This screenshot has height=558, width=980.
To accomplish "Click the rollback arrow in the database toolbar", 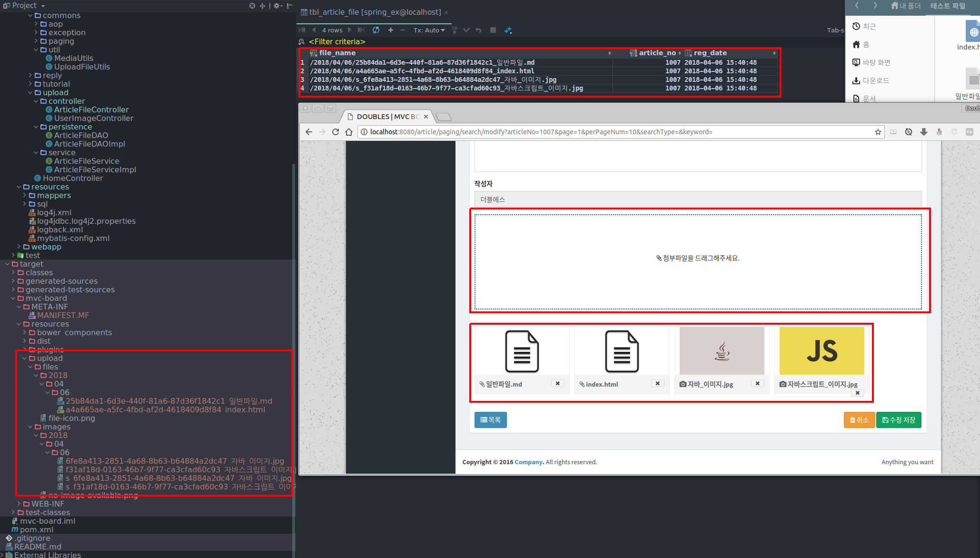I will pos(478,30).
